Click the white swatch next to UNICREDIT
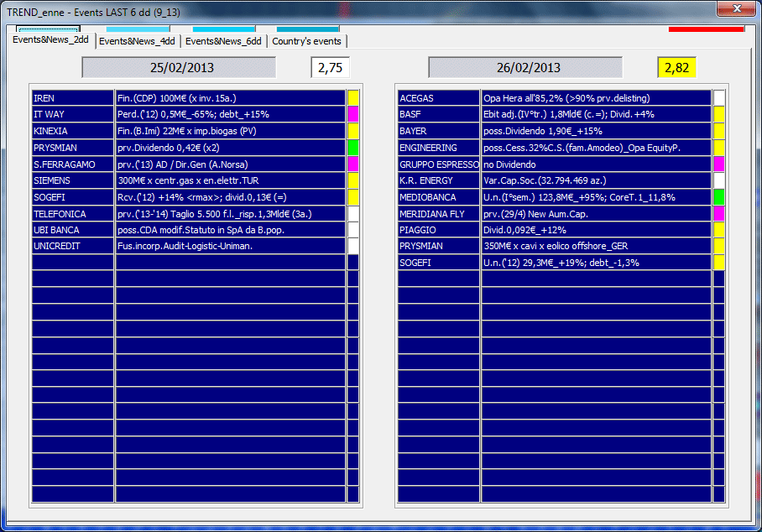762x532 pixels. point(353,246)
